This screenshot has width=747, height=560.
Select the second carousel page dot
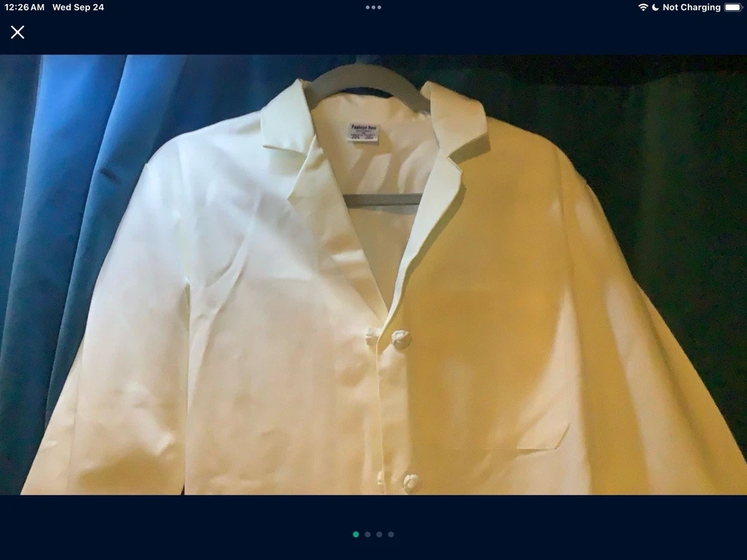(367, 534)
